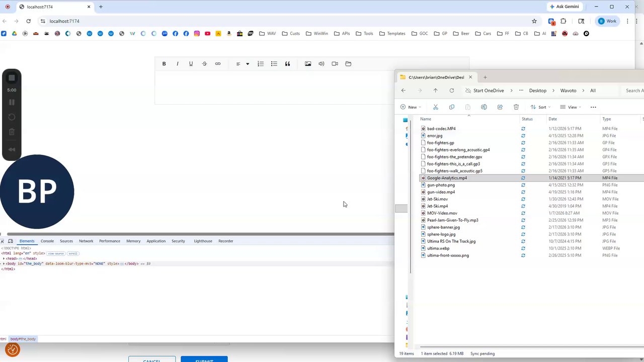Screen dimensions: 644x362
Task: Click the Cut icon in File Explorer
Action: [x=436, y=107]
